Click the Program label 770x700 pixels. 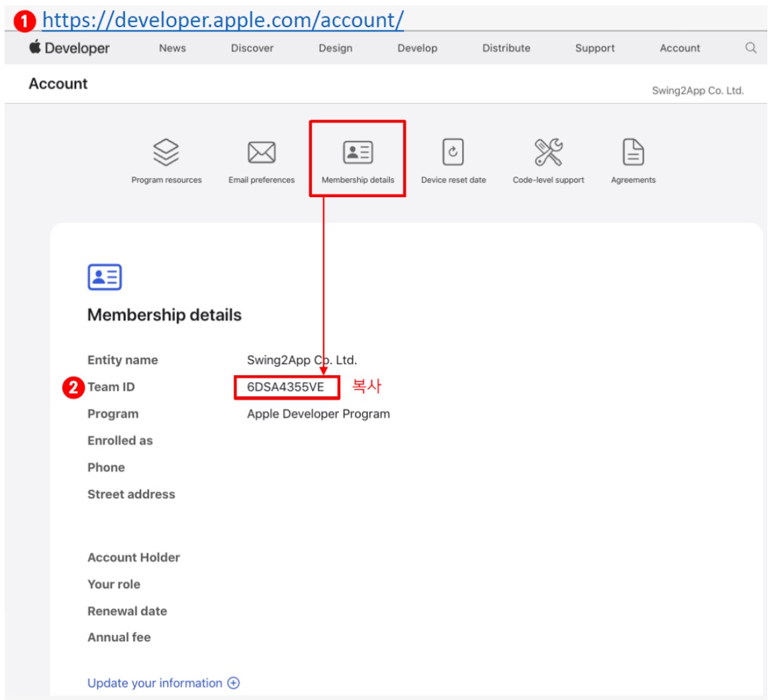coord(113,414)
